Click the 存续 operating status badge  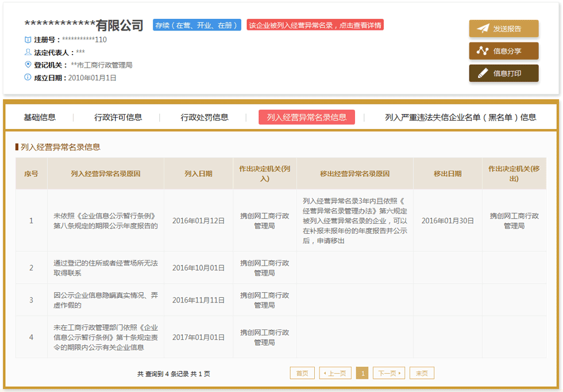[199, 25]
